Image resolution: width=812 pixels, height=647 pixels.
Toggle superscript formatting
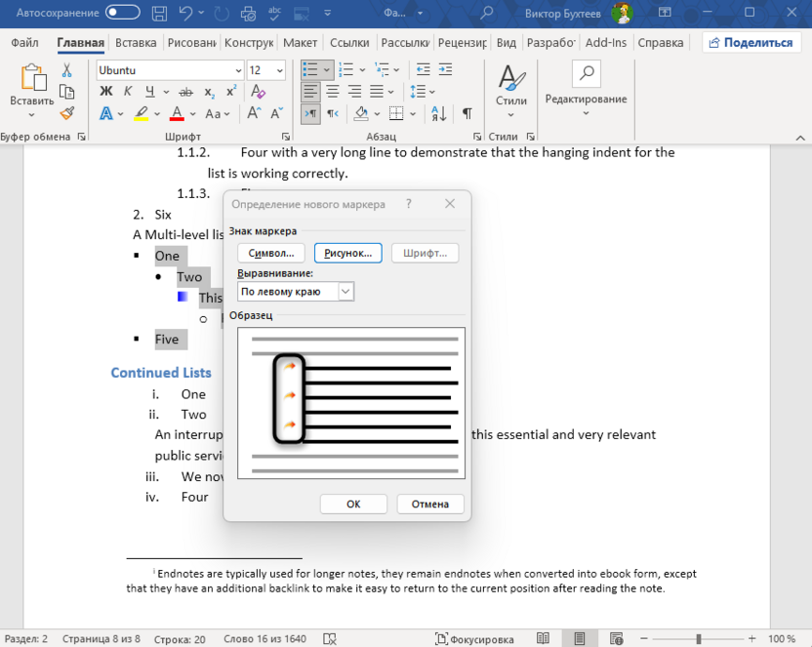pos(231,91)
